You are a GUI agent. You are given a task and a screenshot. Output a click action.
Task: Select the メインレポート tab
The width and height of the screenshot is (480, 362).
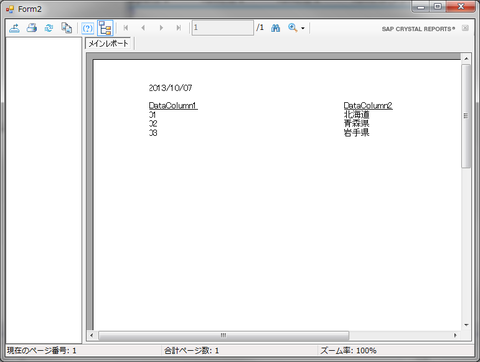(x=108, y=44)
